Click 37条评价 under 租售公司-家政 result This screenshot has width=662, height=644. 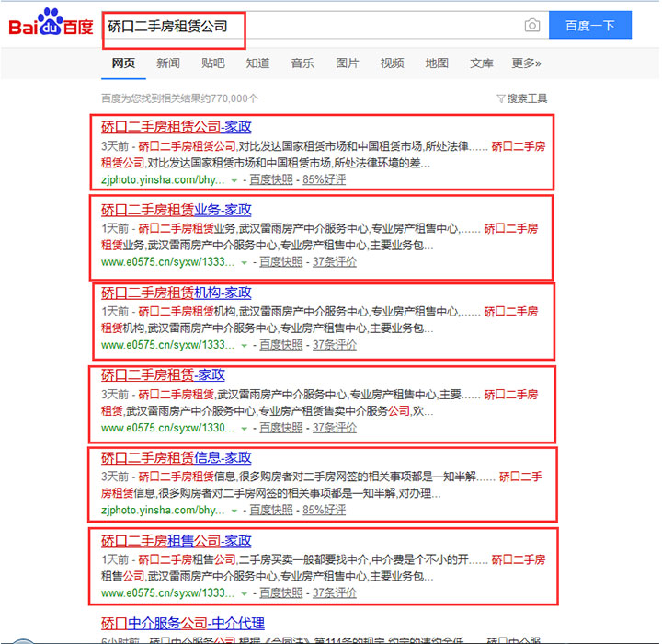coord(335,592)
